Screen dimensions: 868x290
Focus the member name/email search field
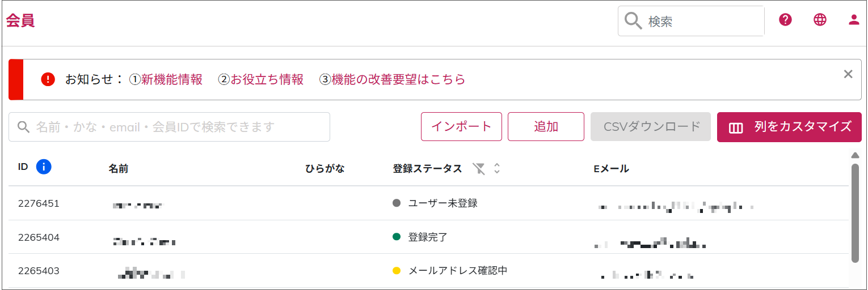coord(176,127)
